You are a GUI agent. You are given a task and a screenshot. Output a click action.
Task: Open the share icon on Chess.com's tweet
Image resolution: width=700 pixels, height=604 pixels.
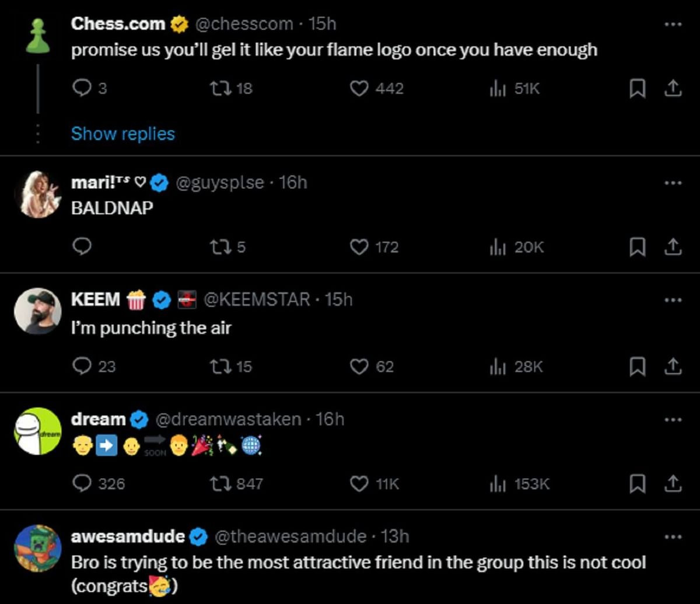click(674, 89)
